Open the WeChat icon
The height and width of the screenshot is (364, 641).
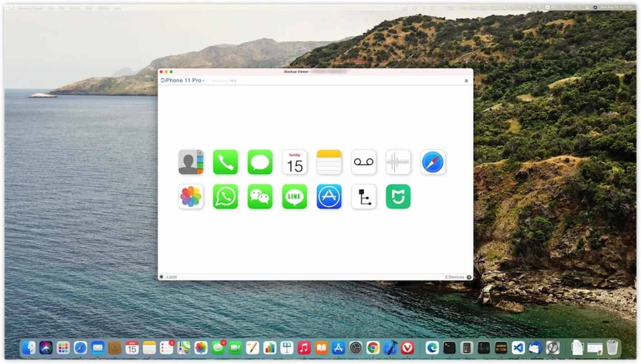click(260, 197)
